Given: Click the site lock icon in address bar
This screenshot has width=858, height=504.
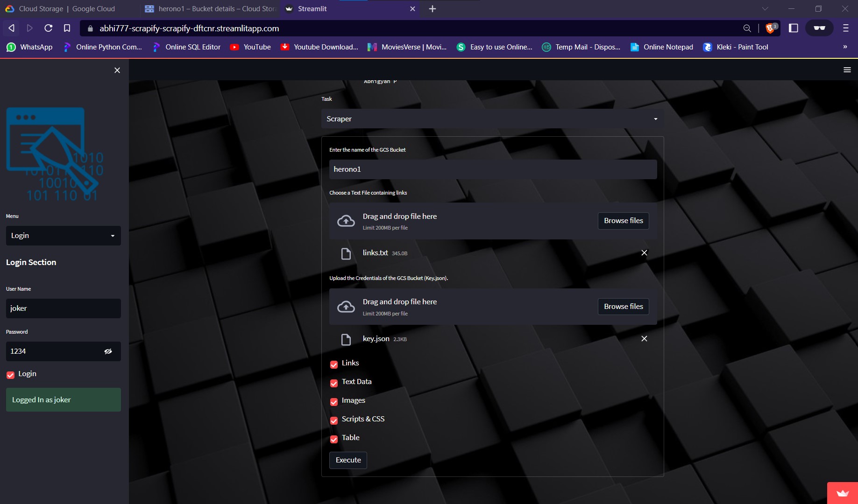Looking at the screenshot, I should [90, 28].
